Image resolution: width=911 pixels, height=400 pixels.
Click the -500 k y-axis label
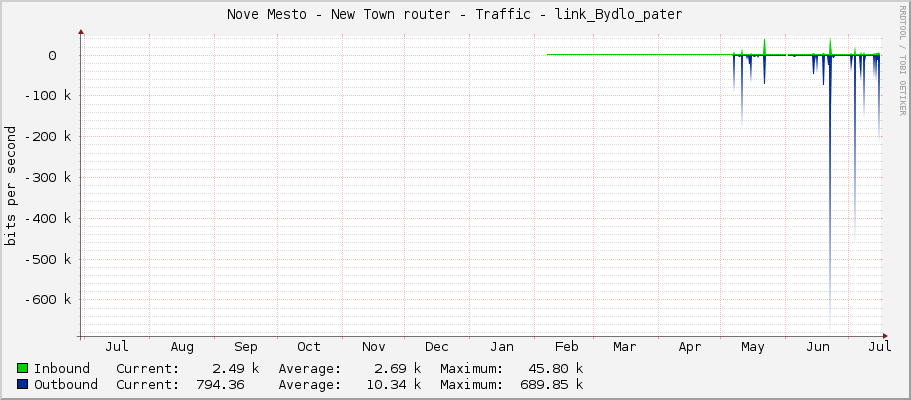48,259
